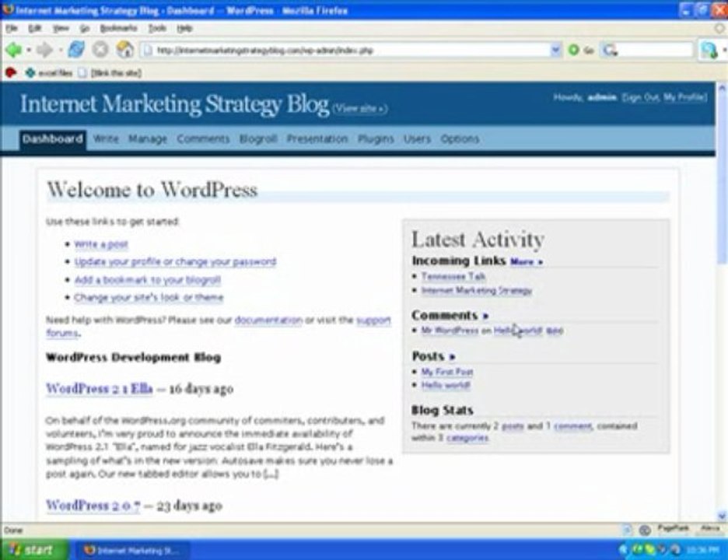Open the '[blink this site]' bookmark
728x560 pixels.
pyautogui.click(x=110, y=73)
